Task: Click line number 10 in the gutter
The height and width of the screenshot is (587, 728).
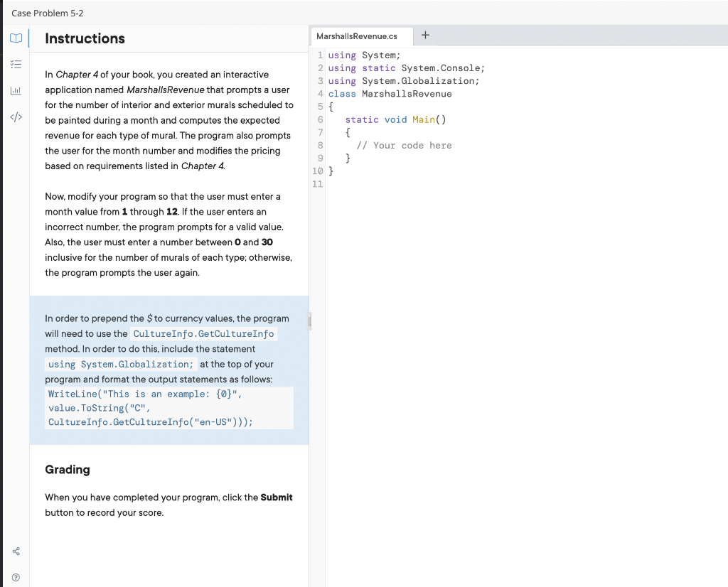Action: pos(318,171)
